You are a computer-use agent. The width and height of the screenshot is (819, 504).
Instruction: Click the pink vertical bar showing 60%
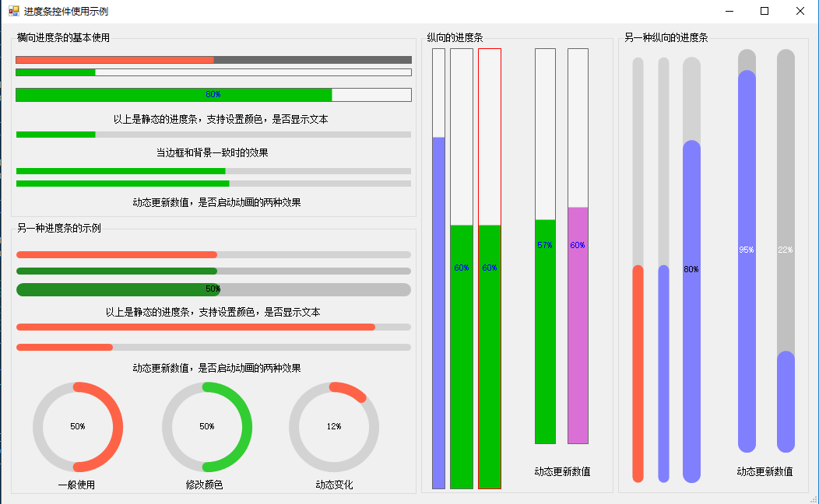point(578,246)
